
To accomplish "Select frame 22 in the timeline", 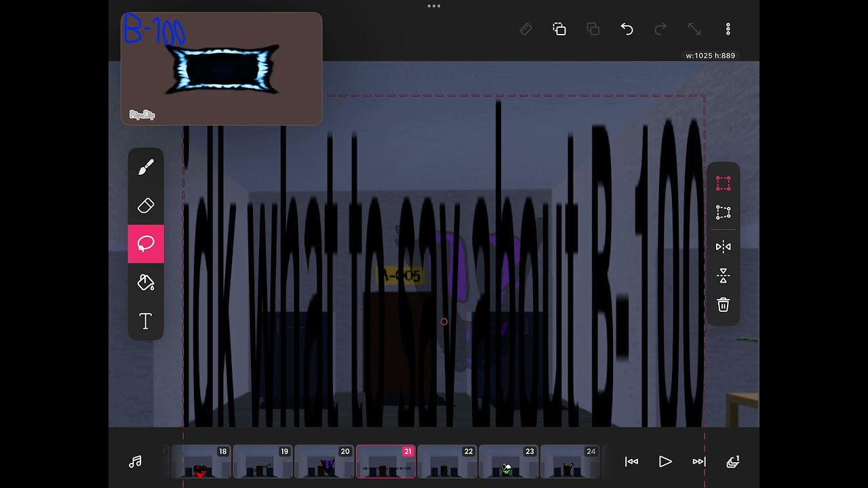I will coord(447,462).
